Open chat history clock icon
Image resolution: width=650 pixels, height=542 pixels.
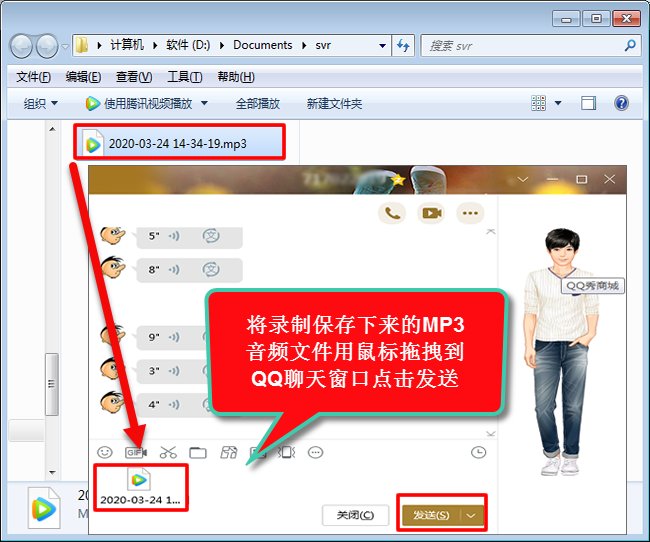click(x=478, y=452)
